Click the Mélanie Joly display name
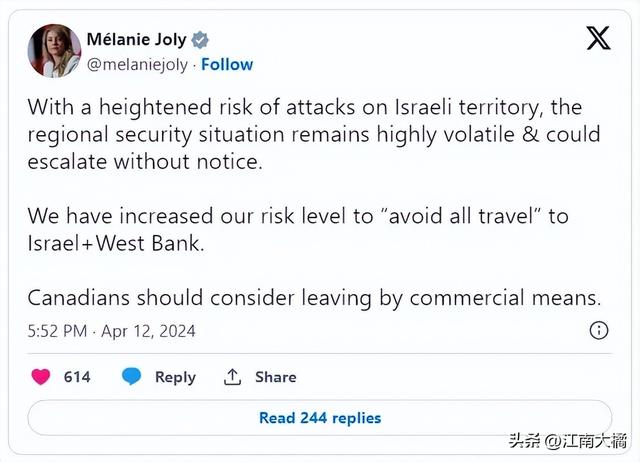Screen dimensions: 640x462 (x=136, y=40)
